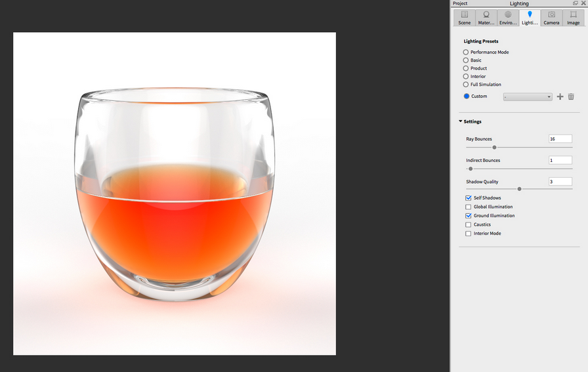Viewport: 588px width, 372px height.
Task: Open the Scene tab icon
Action: pos(464,17)
